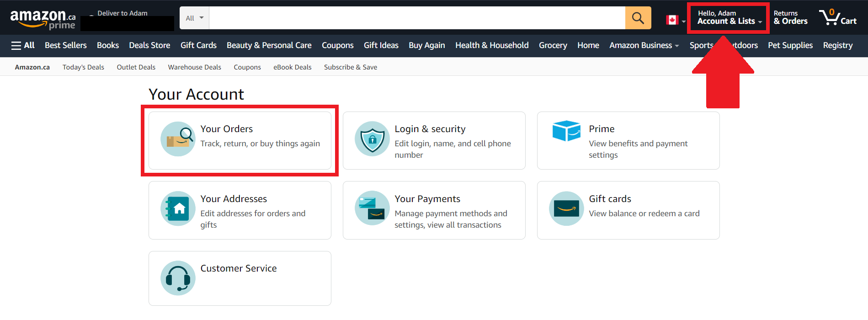Open Coupons in the deals sub-navigation
The width and height of the screenshot is (868, 320).
click(x=247, y=67)
